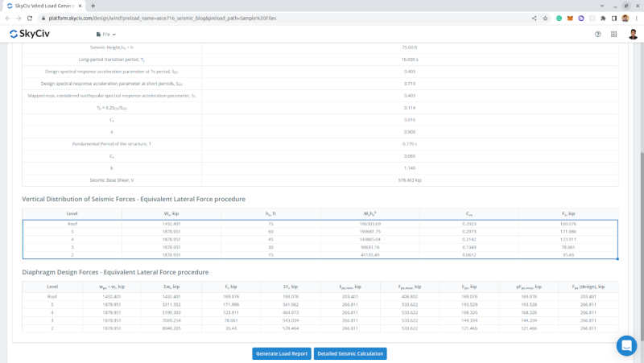The width and height of the screenshot is (644, 363).
Task: Click the Detailed Seismic Calculation button
Action: pos(349,353)
